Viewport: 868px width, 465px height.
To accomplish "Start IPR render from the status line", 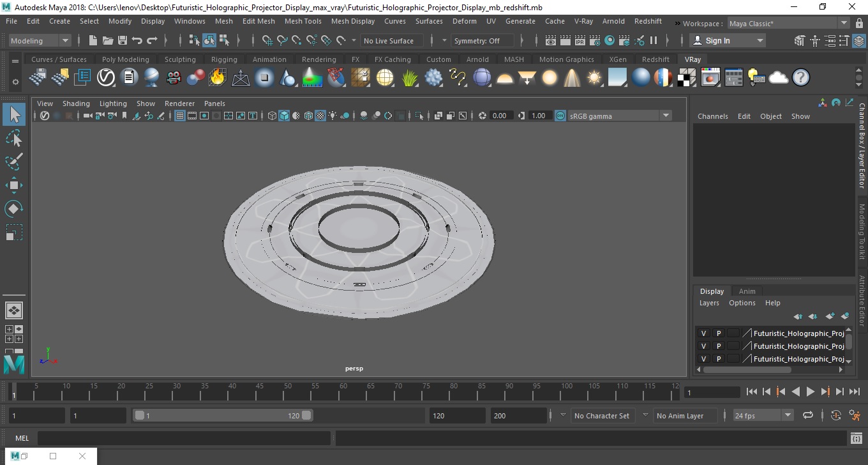I will [580, 40].
